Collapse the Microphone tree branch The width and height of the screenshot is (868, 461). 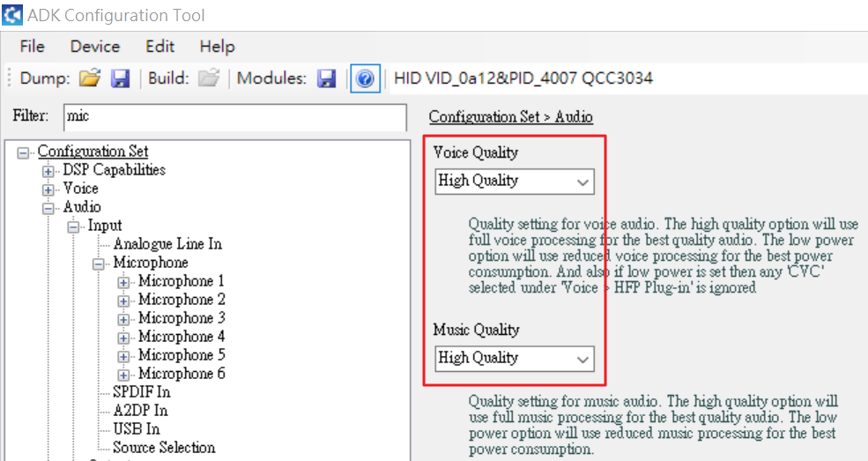pos(98,264)
